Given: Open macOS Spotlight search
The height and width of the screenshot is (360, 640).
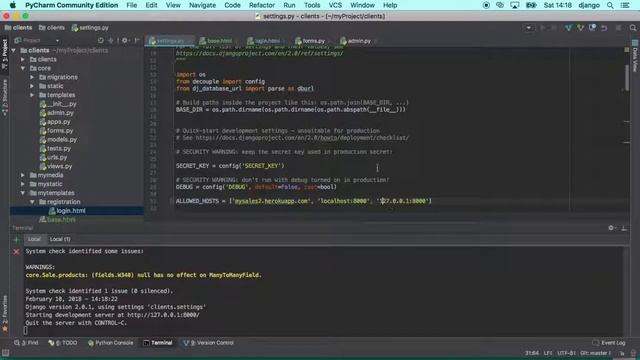Looking at the screenshot, I should [610, 5].
